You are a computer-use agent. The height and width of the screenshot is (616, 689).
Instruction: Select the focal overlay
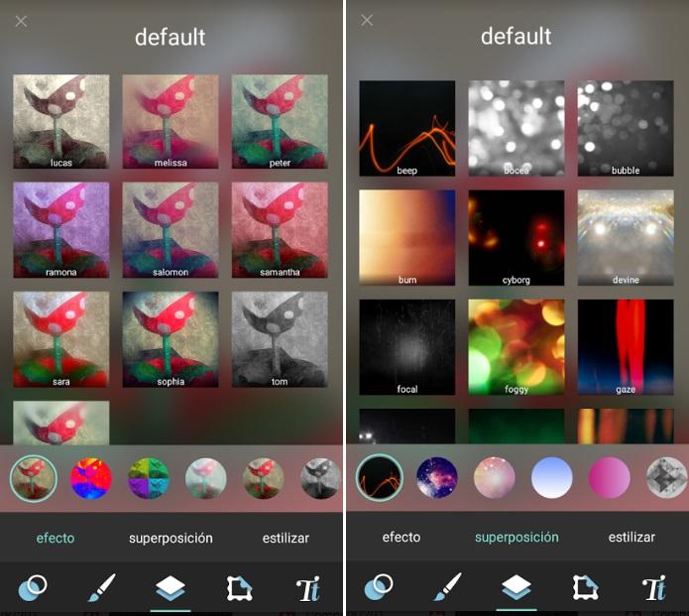pos(406,347)
